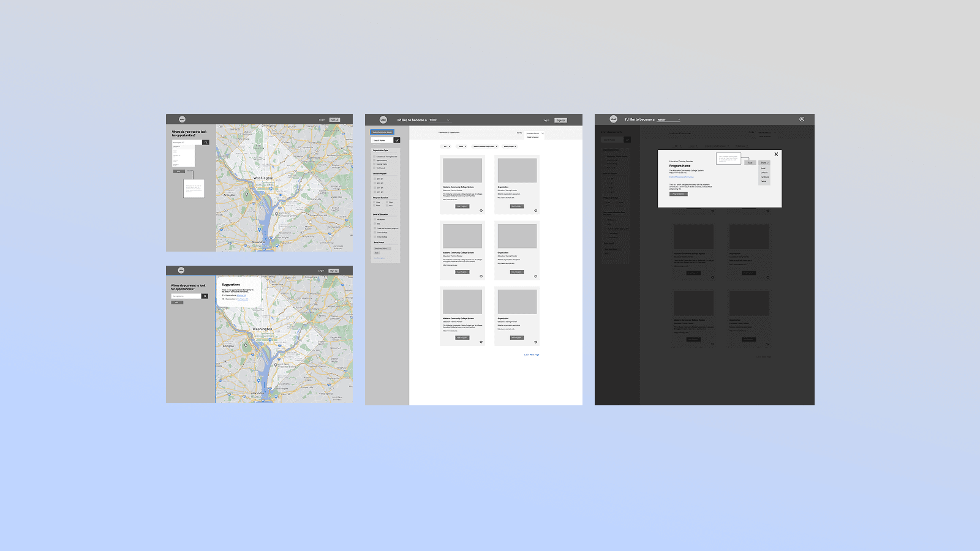Check the Work-based organization type
This screenshot has width=980, height=551.
point(374,168)
